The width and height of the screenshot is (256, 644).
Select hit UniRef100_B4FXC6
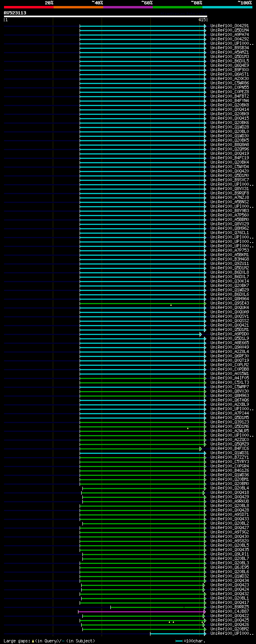(x=230, y=448)
